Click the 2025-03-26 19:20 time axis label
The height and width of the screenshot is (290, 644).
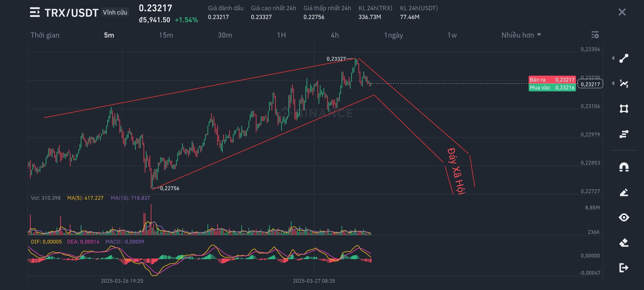pos(122,281)
